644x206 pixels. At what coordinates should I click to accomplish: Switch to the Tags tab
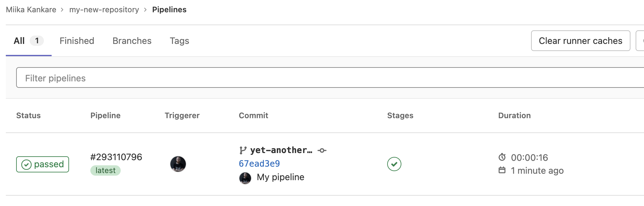click(x=179, y=41)
